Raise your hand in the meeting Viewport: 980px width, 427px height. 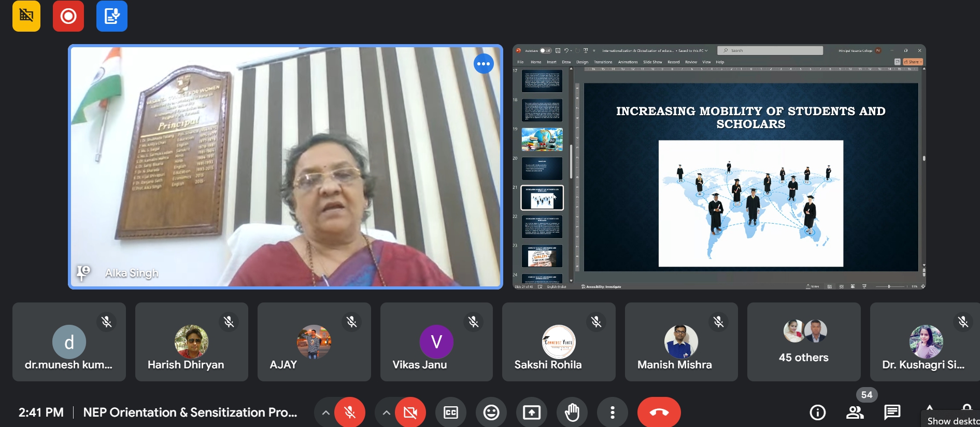tap(572, 412)
